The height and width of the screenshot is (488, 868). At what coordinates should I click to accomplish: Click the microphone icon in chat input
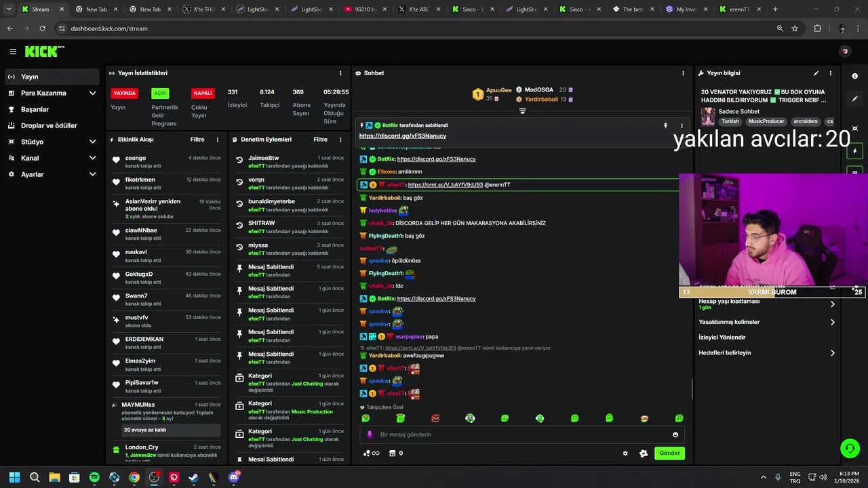[x=370, y=434]
